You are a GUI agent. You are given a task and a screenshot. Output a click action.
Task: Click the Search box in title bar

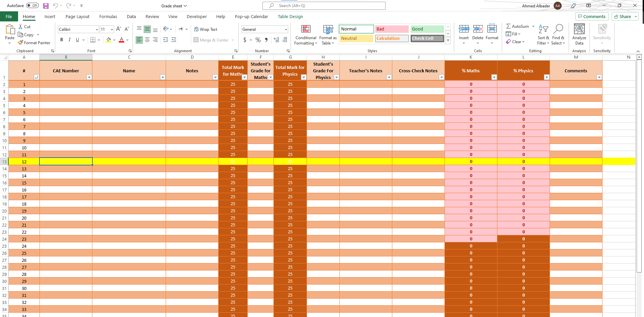pos(324,6)
